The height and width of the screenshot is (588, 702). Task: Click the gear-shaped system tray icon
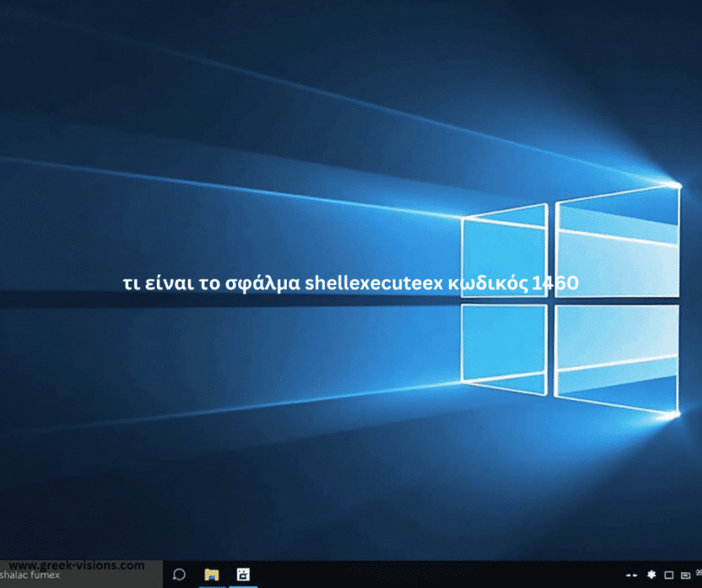click(652, 574)
